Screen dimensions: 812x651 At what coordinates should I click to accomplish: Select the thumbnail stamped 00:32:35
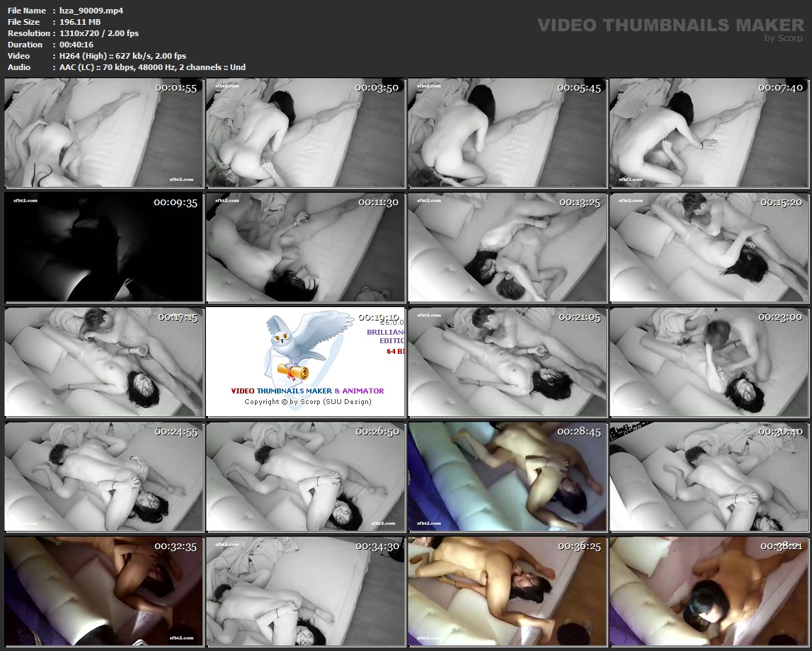click(104, 592)
